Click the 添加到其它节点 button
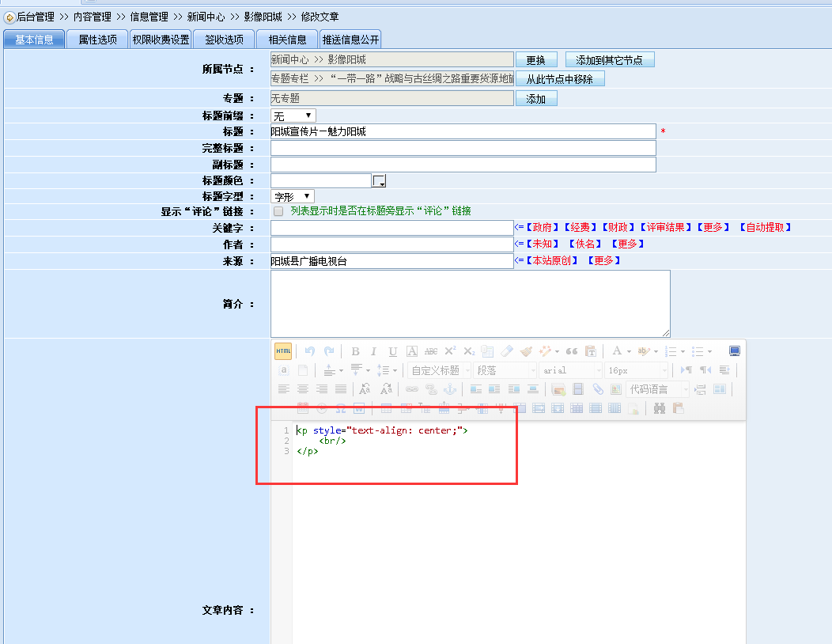This screenshot has height=644, width=832. tap(609, 60)
